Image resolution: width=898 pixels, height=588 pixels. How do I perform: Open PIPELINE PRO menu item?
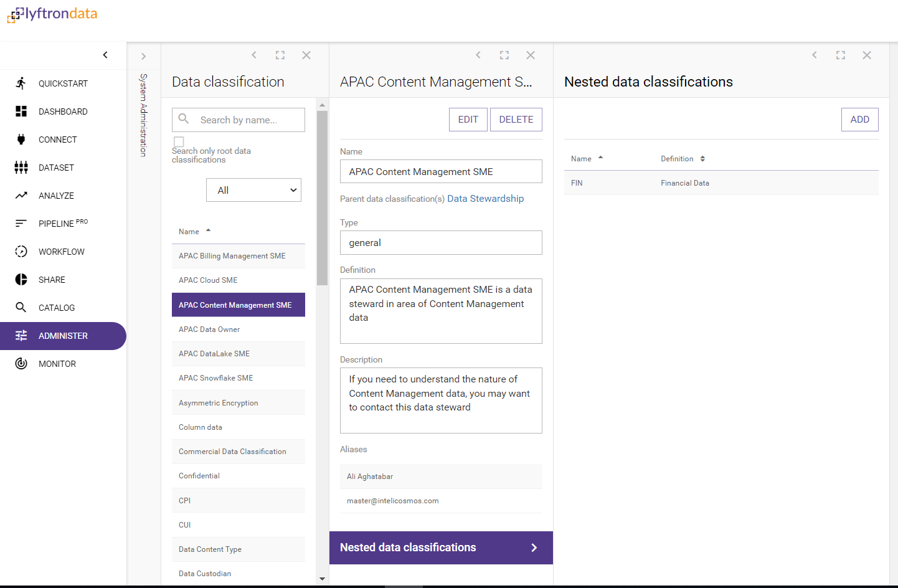point(63,224)
